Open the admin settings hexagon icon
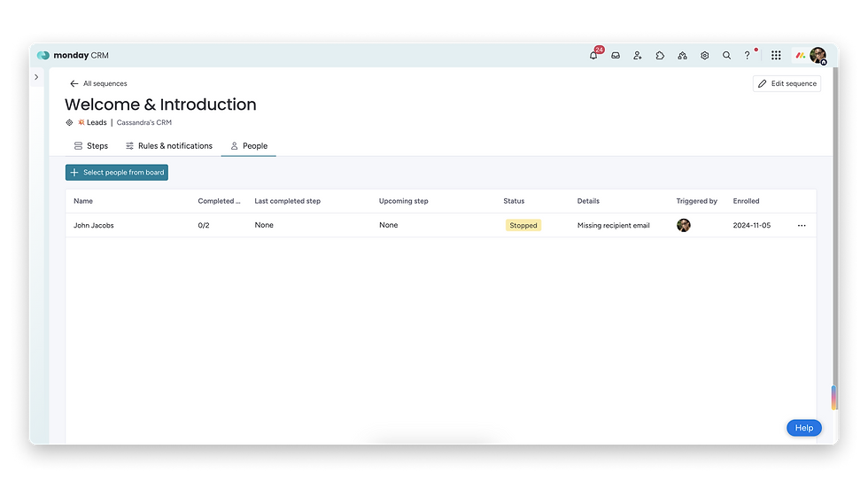 point(705,55)
